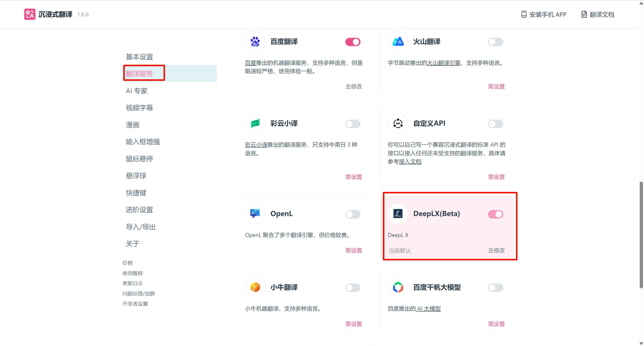Click the 当前默认 label on DeepLX card

click(399, 251)
